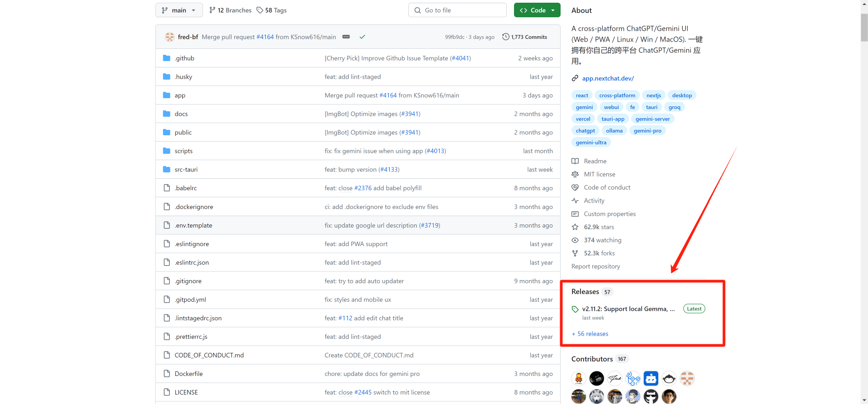Click the .prettierrc.js file icon
This screenshot has width=868, height=404.
[x=167, y=336]
